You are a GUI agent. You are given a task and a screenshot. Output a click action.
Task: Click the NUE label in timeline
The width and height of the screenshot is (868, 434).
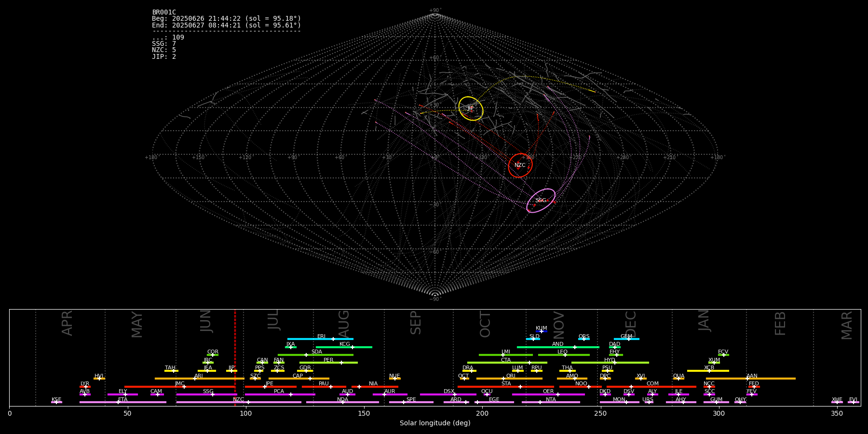(394, 376)
